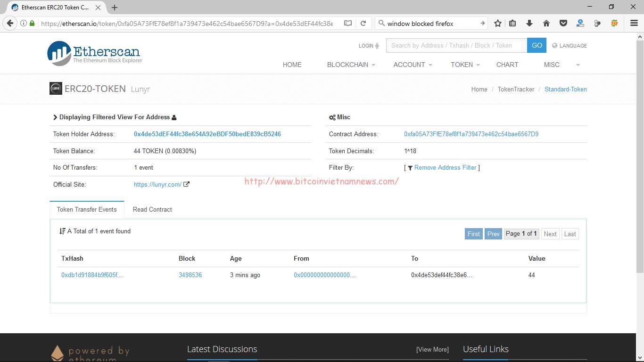Click the LOGIN link
This screenshot has height=362, width=644.
pos(366,46)
